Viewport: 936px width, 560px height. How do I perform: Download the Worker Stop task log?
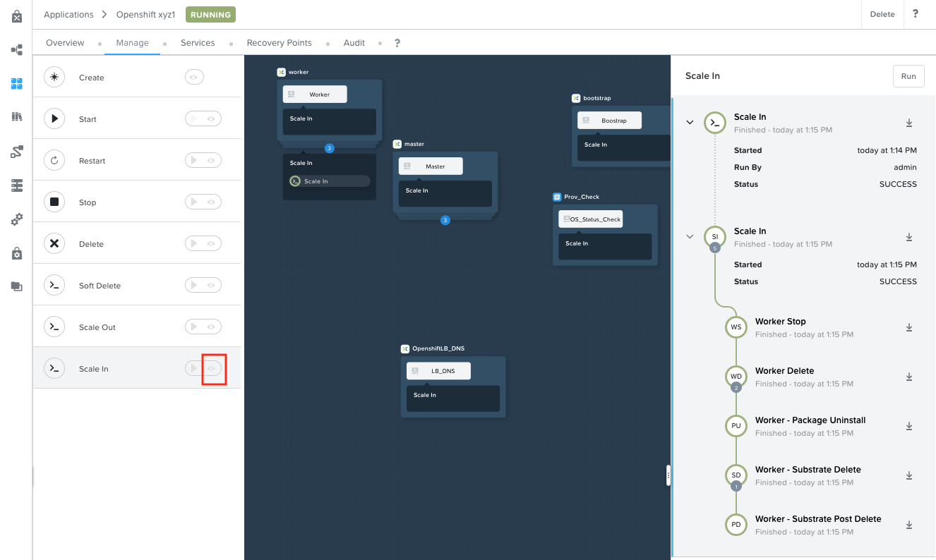tap(909, 327)
